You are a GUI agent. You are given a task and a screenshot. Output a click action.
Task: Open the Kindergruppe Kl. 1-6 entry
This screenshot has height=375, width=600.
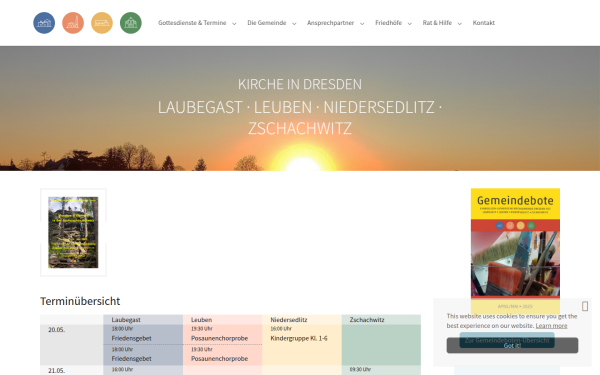click(x=299, y=338)
